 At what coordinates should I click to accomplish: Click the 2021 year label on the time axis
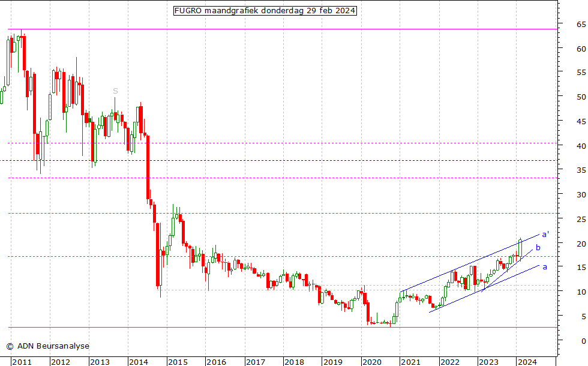[x=410, y=362]
